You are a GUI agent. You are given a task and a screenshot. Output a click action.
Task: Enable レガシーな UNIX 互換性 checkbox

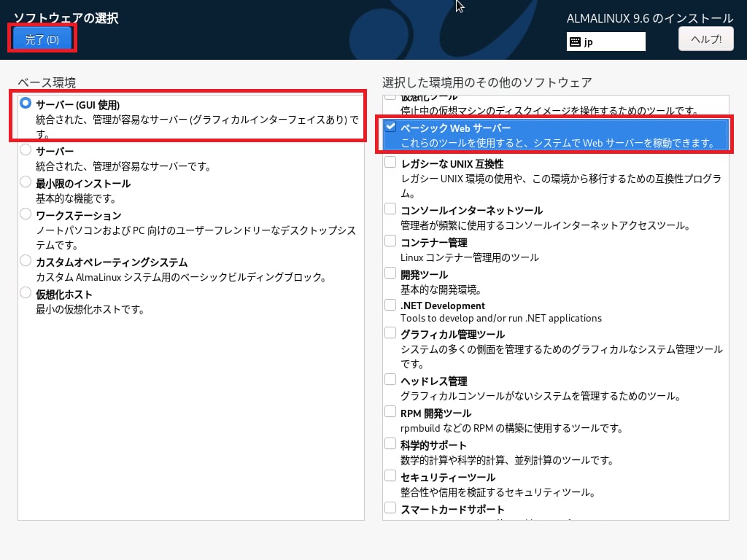point(391,163)
